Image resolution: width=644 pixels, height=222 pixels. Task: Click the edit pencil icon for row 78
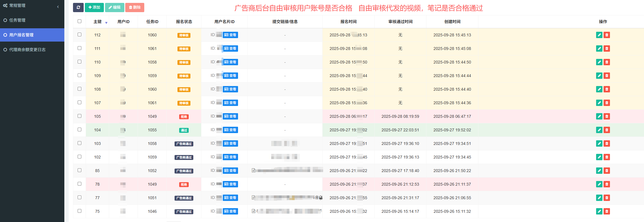point(599,184)
